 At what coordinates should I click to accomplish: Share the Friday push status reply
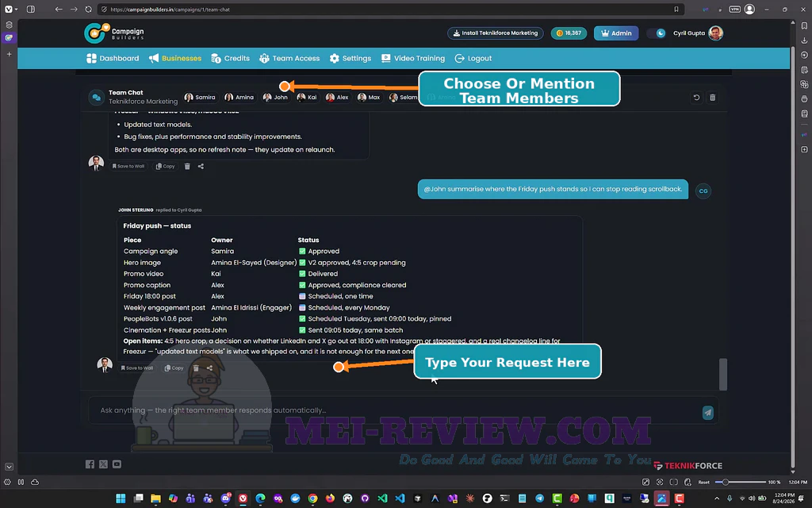209,368
